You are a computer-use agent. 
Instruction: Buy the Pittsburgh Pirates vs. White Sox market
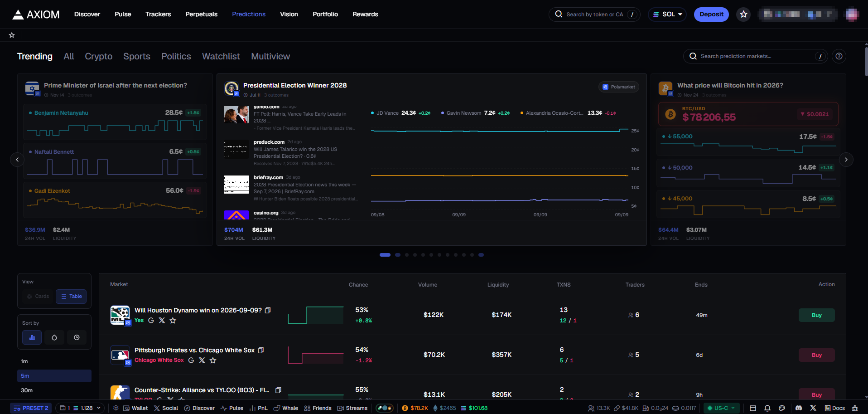point(816,355)
